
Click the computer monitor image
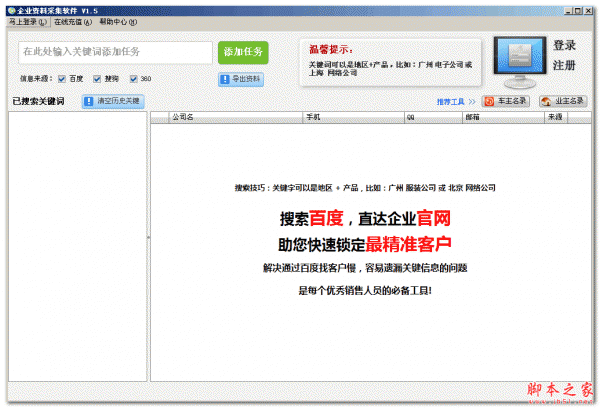(x=520, y=62)
